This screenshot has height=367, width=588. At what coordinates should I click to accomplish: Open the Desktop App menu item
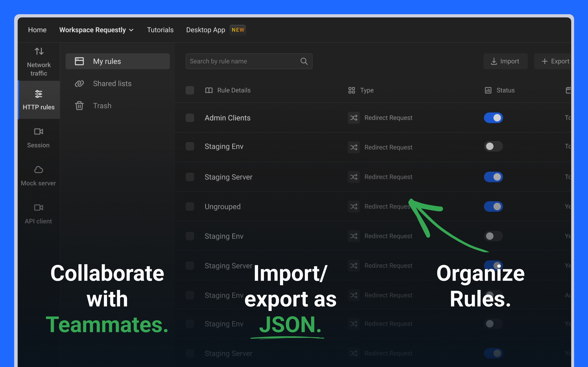pos(205,30)
